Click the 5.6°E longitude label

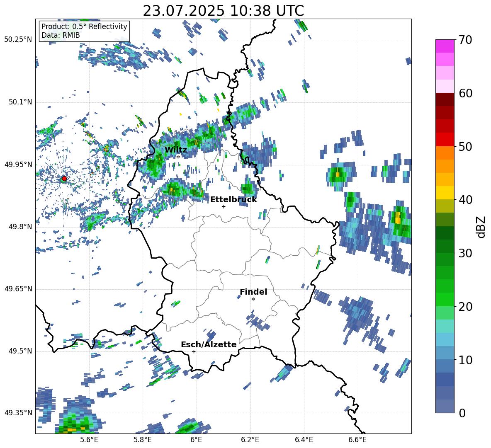[89, 440]
